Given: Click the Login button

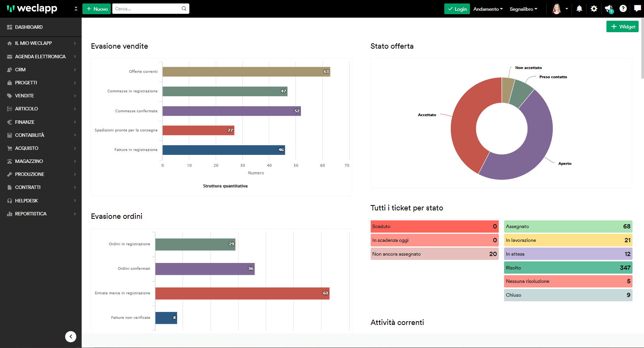Looking at the screenshot, I should click(457, 9).
